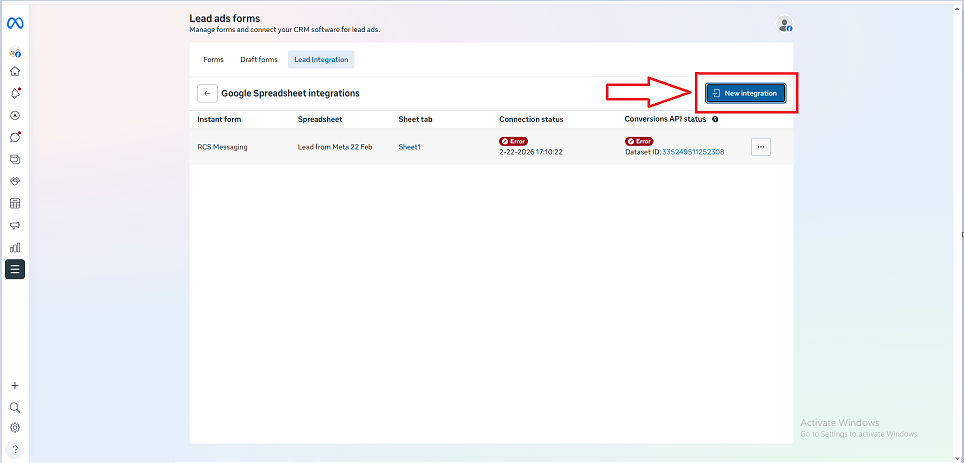Click the Meta logo in sidebar

[15, 23]
